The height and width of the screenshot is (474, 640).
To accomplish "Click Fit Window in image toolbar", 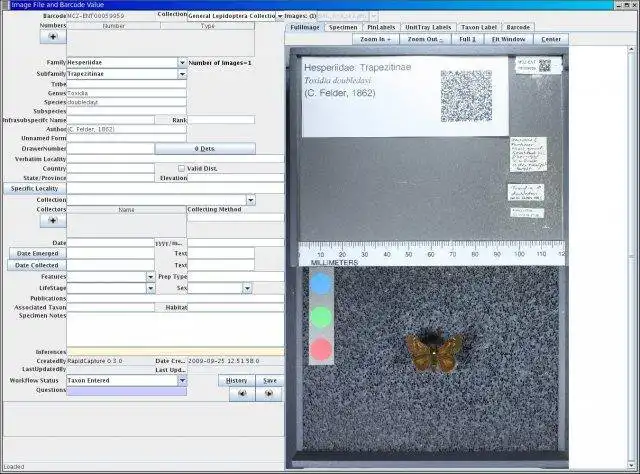I will (x=508, y=39).
